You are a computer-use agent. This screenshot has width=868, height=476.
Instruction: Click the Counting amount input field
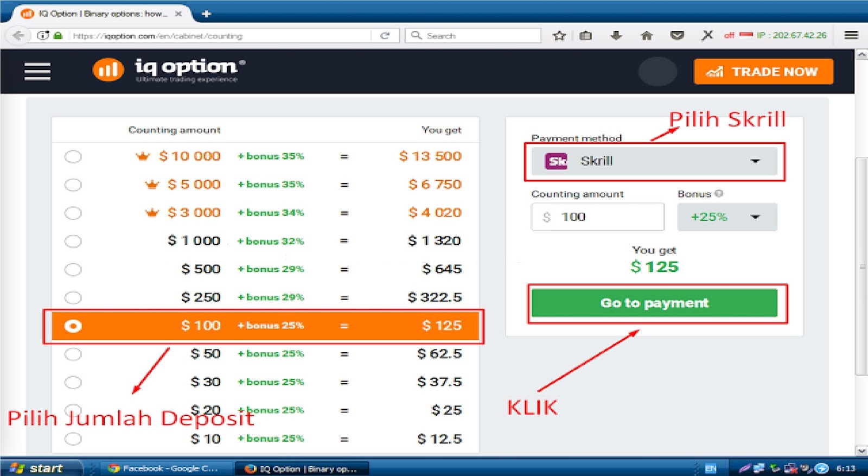pyautogui.click(x=597, y=217)
